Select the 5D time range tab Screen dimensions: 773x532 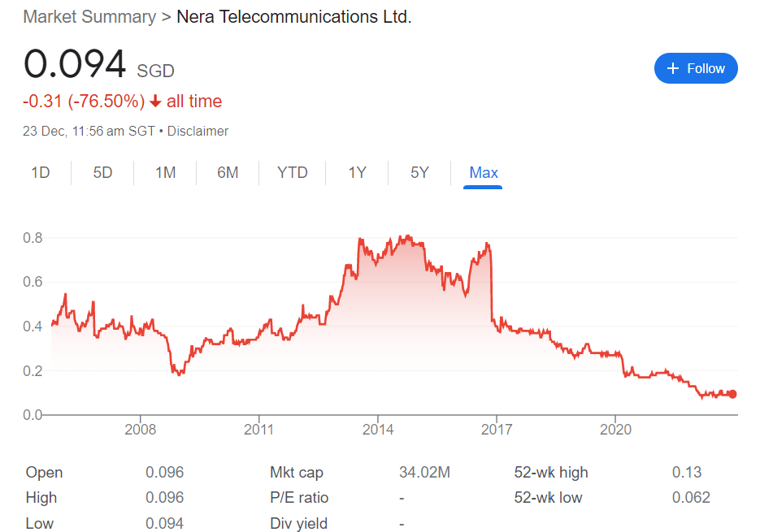[102, 172]
